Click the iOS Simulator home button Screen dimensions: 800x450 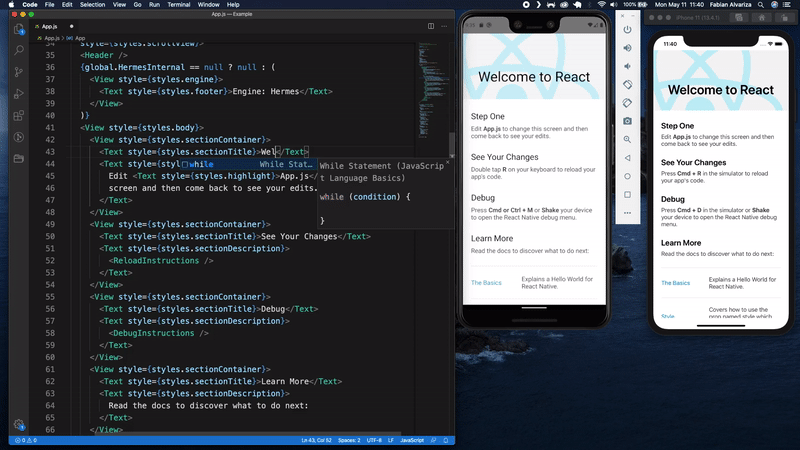point(762,17)
